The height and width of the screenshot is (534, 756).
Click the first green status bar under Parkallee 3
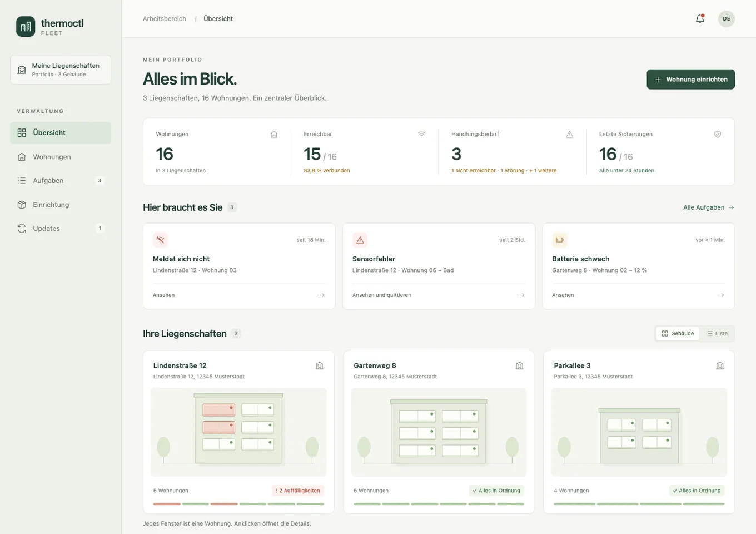[574, 504]
